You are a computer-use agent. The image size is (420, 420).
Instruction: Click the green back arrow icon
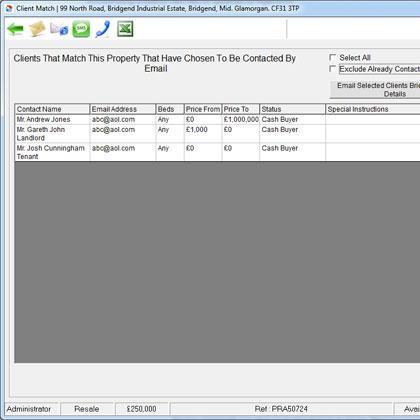pyautogui.click(x=15, y=29)
